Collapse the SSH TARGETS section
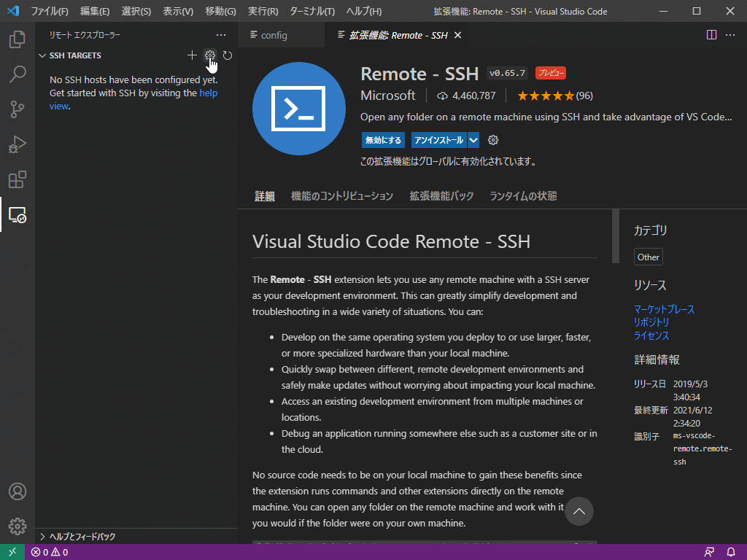 point(44,55)
